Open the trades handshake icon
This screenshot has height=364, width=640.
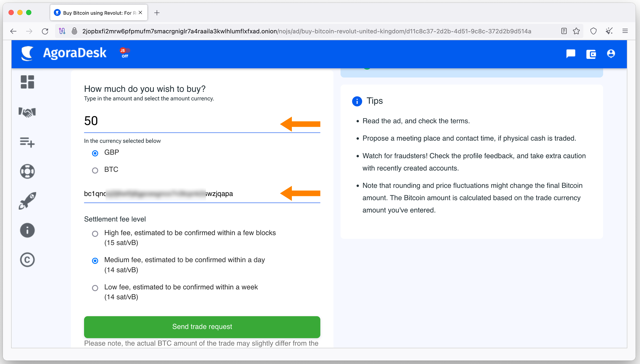click(27, 112)
